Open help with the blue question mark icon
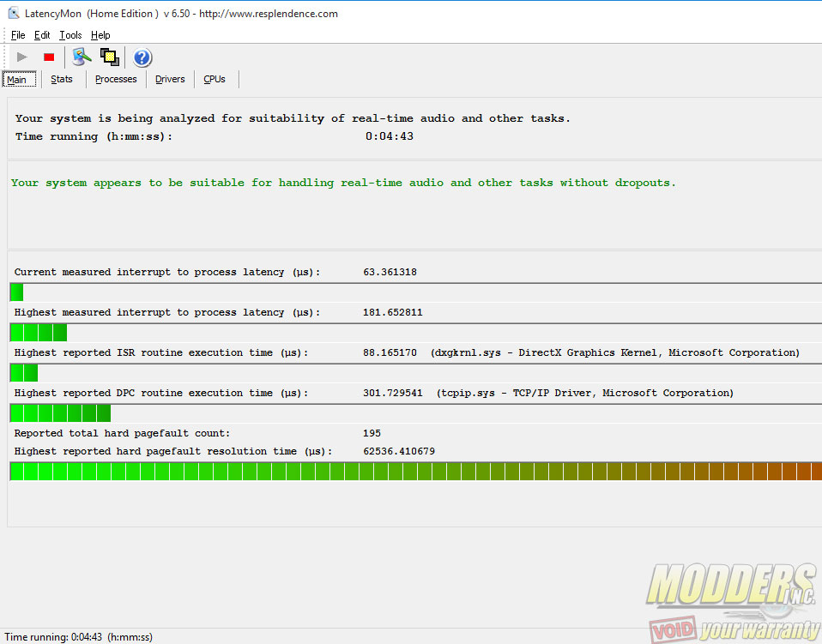This screenshot has width=822, height=644. [142, 57]
